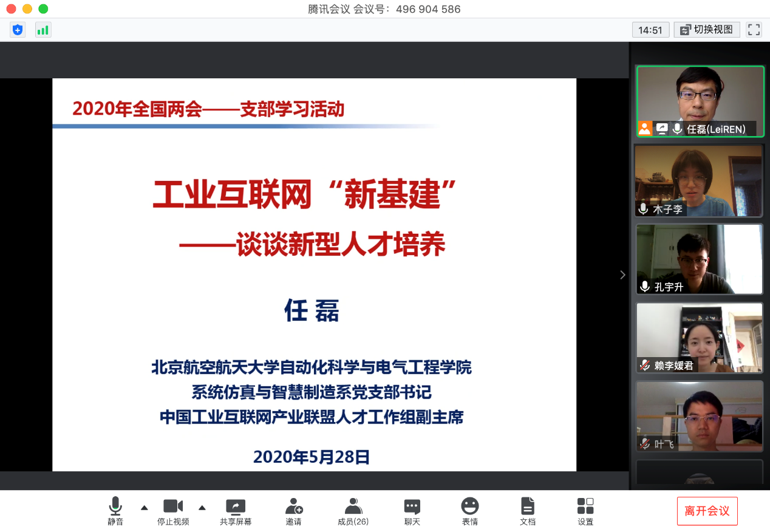Screen dimensions: 770x532
Task: Start screen sharing with 共享屏幕
Action: click(x=236, y=511)
